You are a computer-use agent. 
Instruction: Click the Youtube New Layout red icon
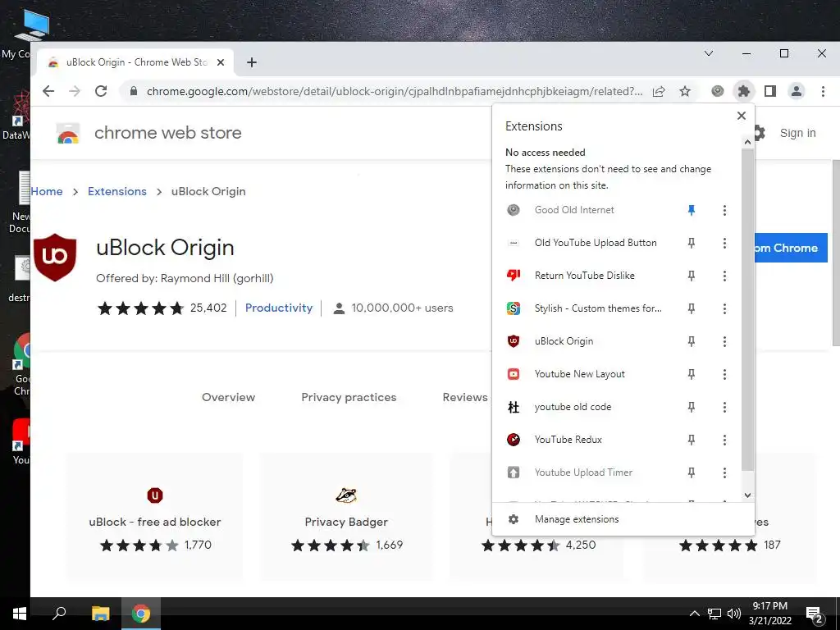(514, 374)
